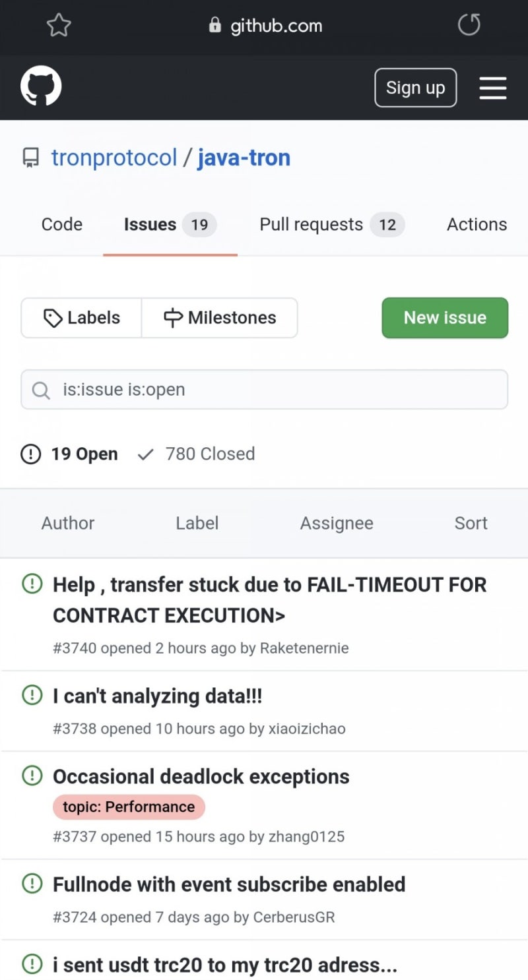The width and height of the screenshot is (528, 980).
Task: Open the GitHub logo home link
Action: 41,88
